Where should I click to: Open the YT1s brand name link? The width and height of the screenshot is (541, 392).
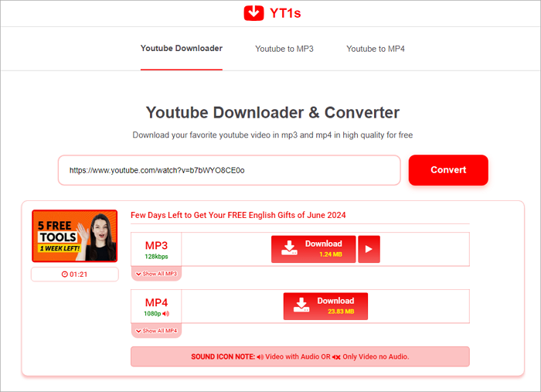(x=285, y=13)
